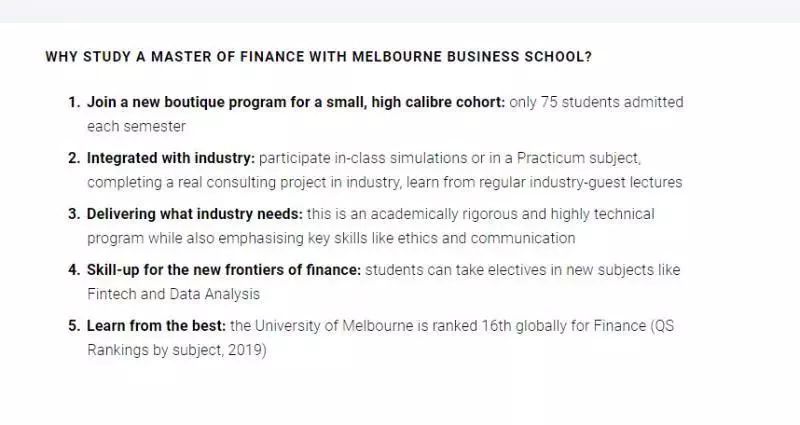This screenshot has width=800, height=425.
Task: Click the list number '3.' marker
Action: (74, 214)
